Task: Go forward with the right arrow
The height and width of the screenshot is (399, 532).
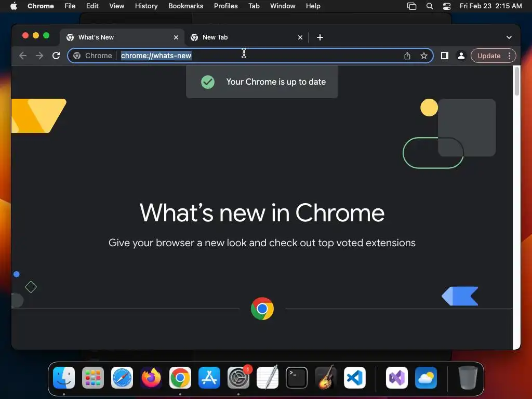Action: (x=39, y=56)
